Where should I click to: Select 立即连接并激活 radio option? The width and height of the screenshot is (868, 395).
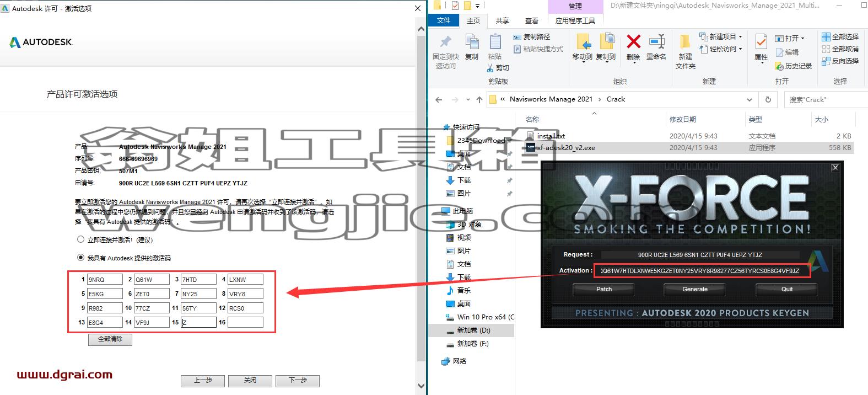[81, 239]
